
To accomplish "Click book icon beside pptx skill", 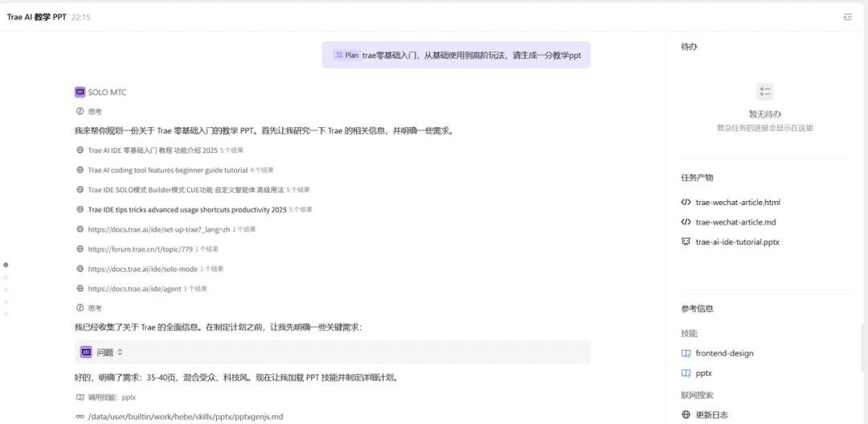I will pos(686,373).
